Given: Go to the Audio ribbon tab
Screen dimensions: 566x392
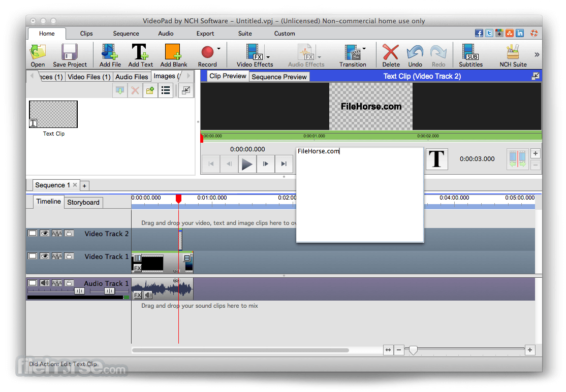Looking at the screenshot, I should pyautogui.click(x=166, y=34).
